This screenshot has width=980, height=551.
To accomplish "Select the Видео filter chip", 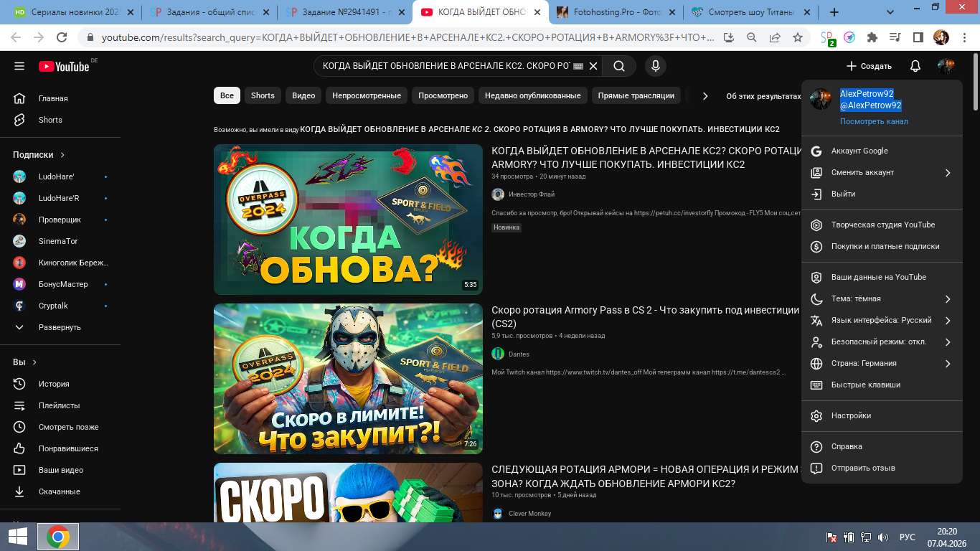I will [x=303, y=95].
